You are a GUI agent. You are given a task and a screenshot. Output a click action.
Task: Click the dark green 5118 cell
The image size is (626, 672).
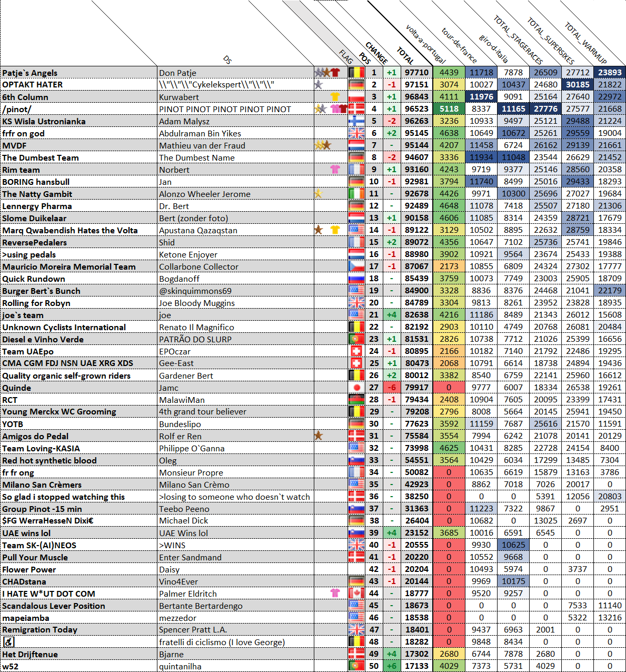pos(449,109)
